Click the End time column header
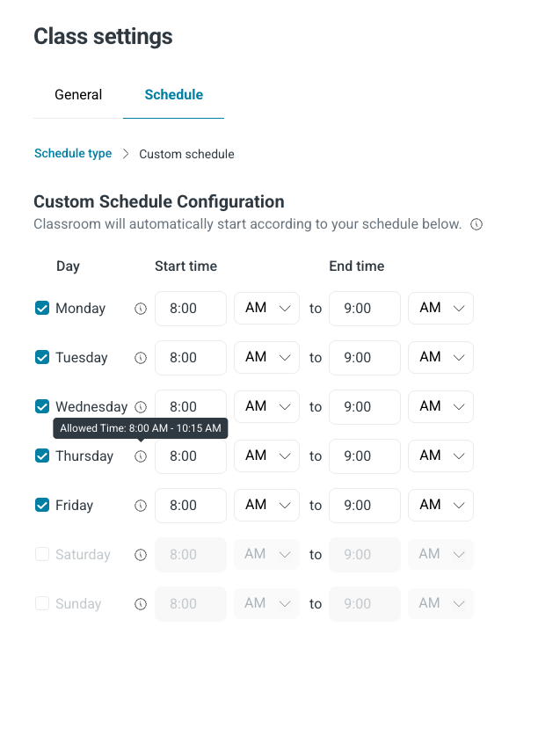 tap(357, 266)
